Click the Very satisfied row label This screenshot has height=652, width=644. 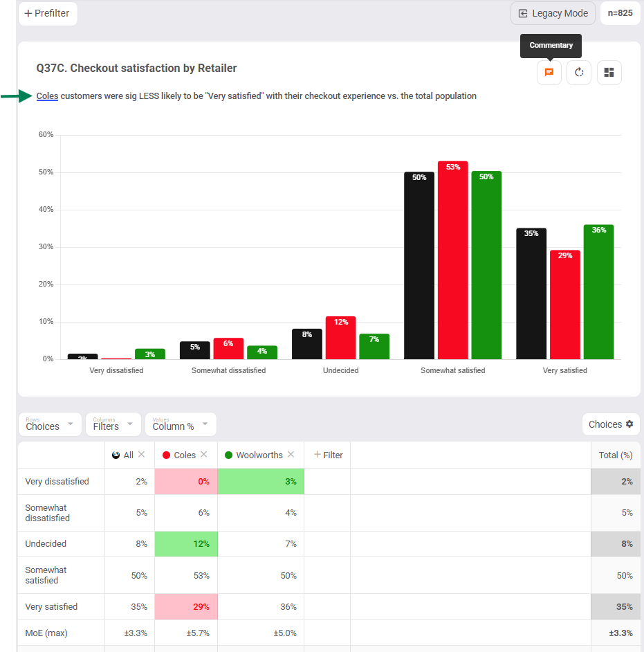51,607
